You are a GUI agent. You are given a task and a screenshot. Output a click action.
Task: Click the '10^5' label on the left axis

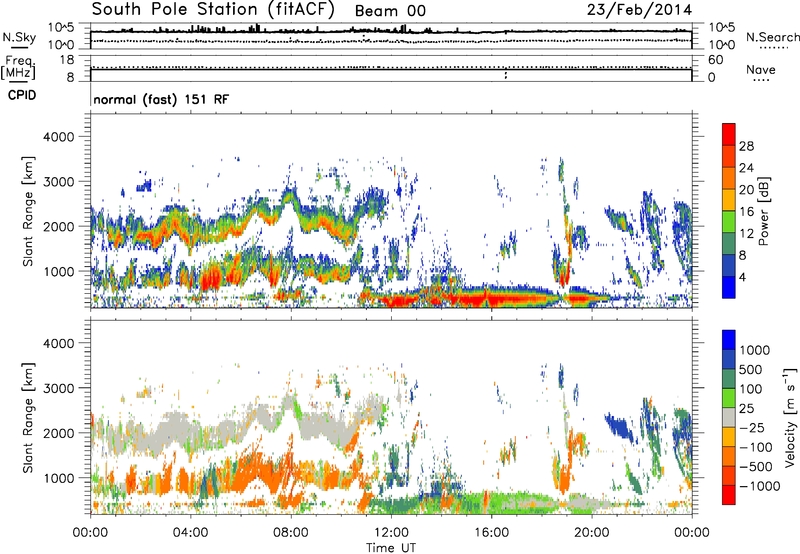(x=61, y=27)
